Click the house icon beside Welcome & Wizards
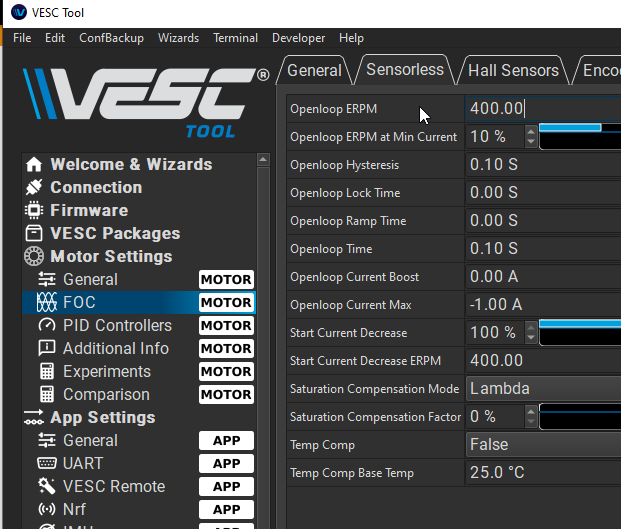Screen dimensions: 621x529 (x=34, y=165)
